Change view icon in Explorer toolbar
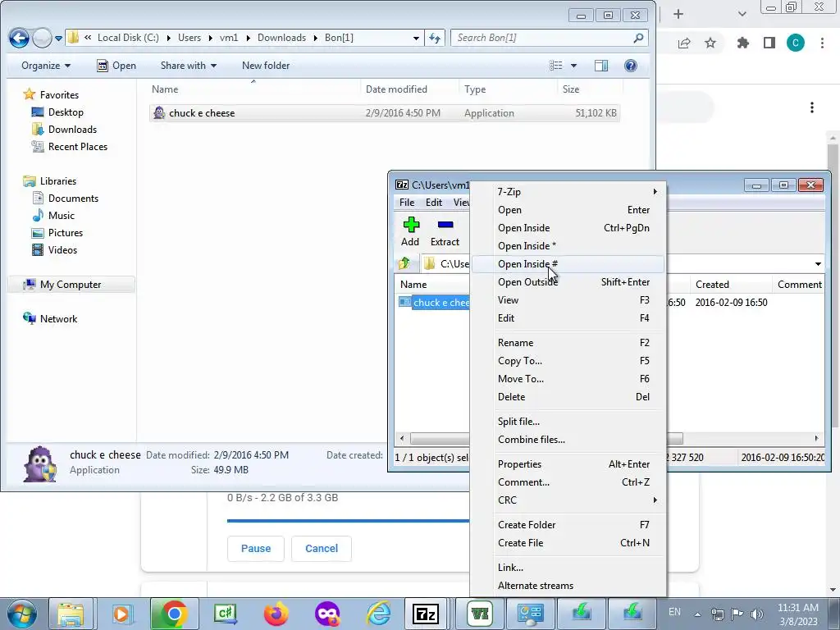The height and width of the screenshot is (630, 840). point(556,66)
